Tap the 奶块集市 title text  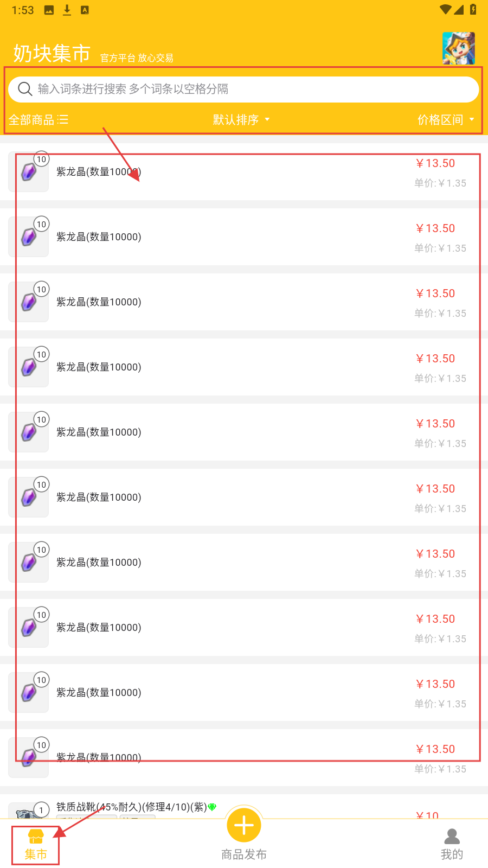point(52,54)
